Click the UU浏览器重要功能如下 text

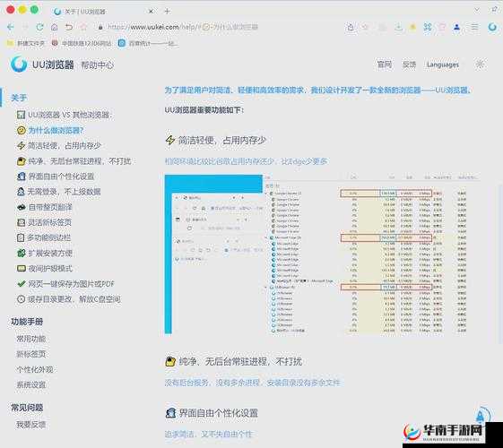pos(204,110)
